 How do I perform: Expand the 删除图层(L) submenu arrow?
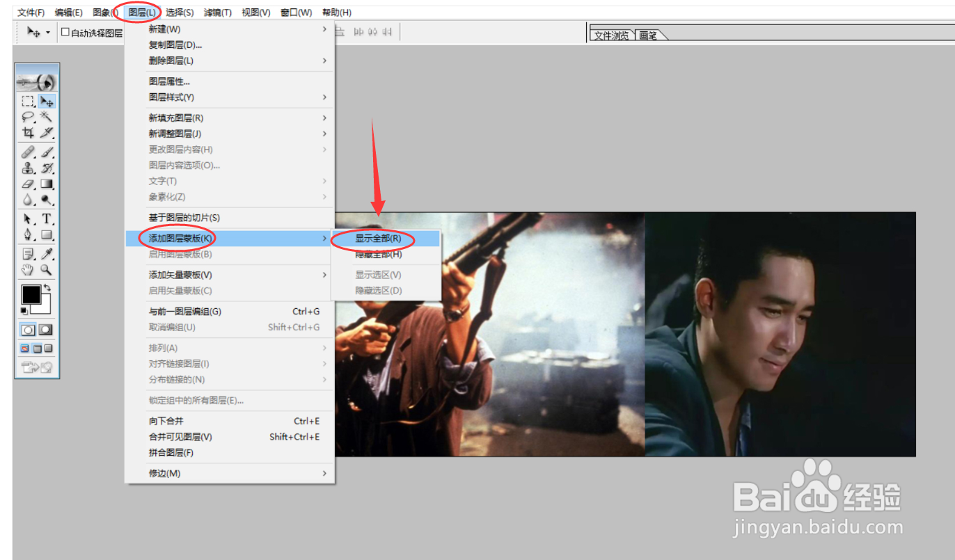click(x=324, y=61)
